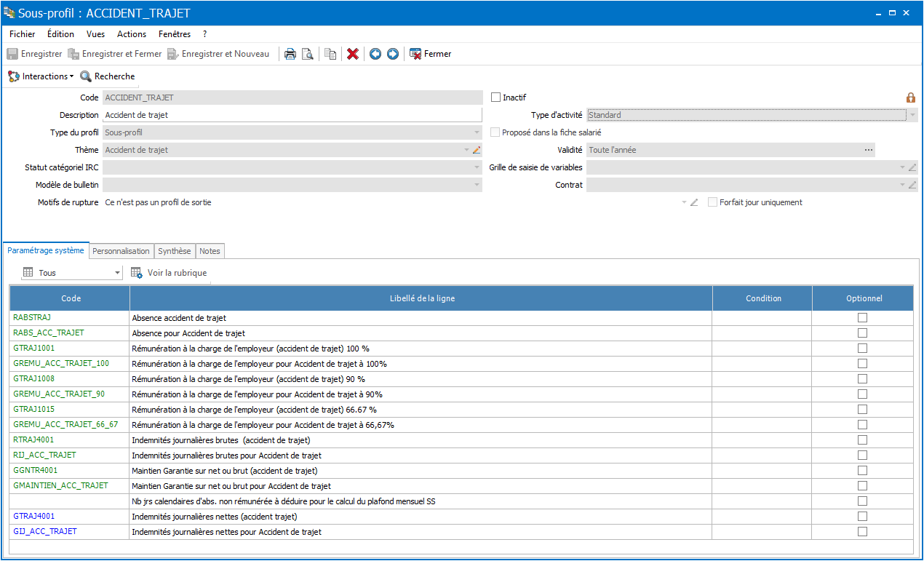Check Optionnel box for GIJ_ACC_TRAJET row
Viewport: 924px width, 561px height.
click(863, 532)
